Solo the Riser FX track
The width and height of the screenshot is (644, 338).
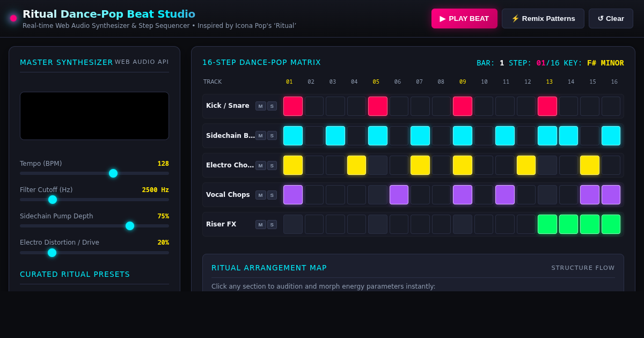point(272,224)
